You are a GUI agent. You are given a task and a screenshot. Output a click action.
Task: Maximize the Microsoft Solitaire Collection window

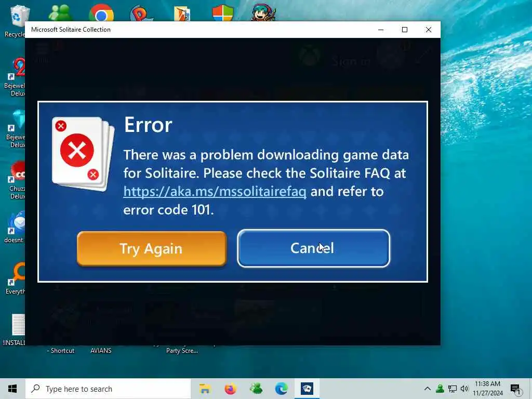pyautogui.click(x=404, y=30)
